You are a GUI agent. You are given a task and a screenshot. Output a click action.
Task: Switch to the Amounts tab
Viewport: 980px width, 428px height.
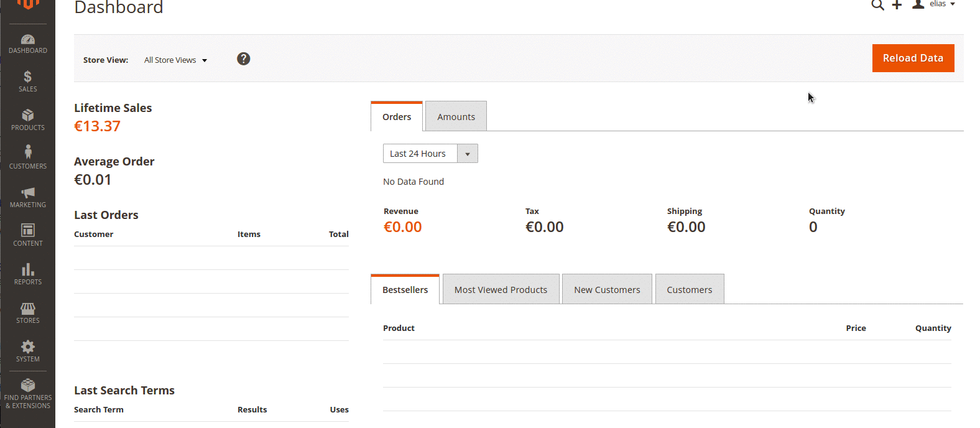(456, 117)
